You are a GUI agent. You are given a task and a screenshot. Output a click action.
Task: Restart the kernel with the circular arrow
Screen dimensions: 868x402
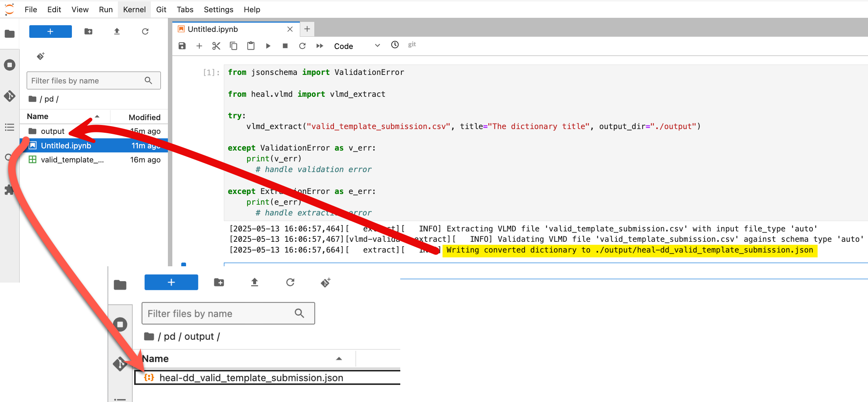pos(302,46)
